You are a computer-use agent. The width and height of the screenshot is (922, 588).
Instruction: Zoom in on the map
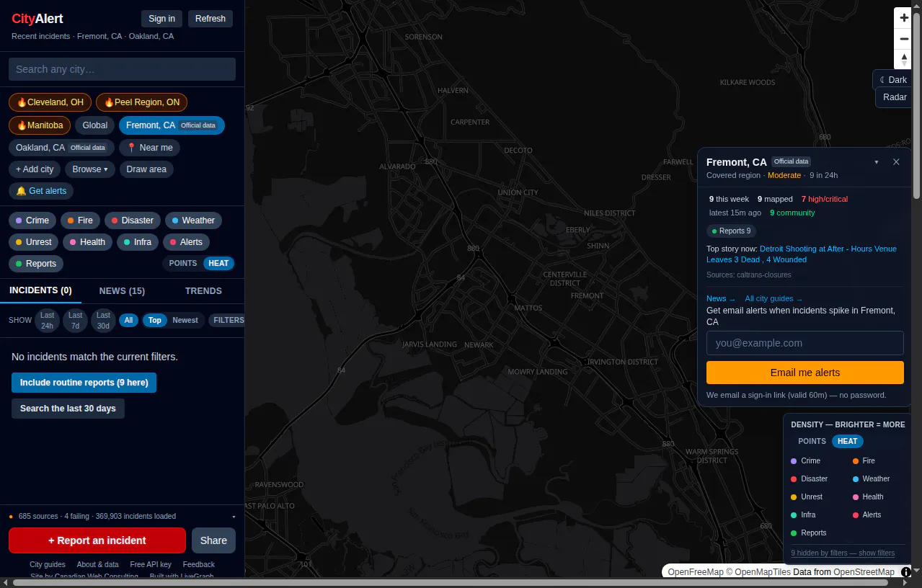click(904, 18)
